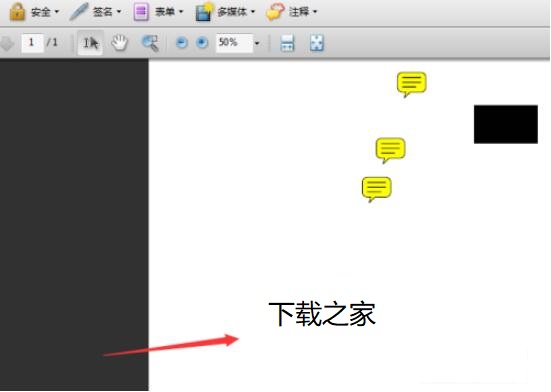Viewport: 551px width, 392px height.
Task: Open the lowest yellow sticky note comment
Action: pyautogui.click(x=376, y=189)
